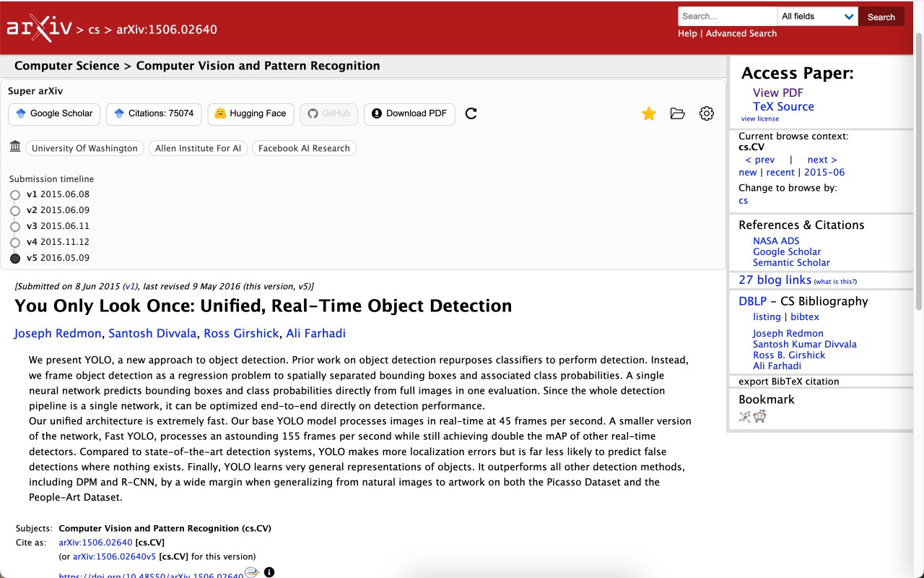Open Google Scholar under References & Citations
The image size is (924, 578).
click(787, 251)
